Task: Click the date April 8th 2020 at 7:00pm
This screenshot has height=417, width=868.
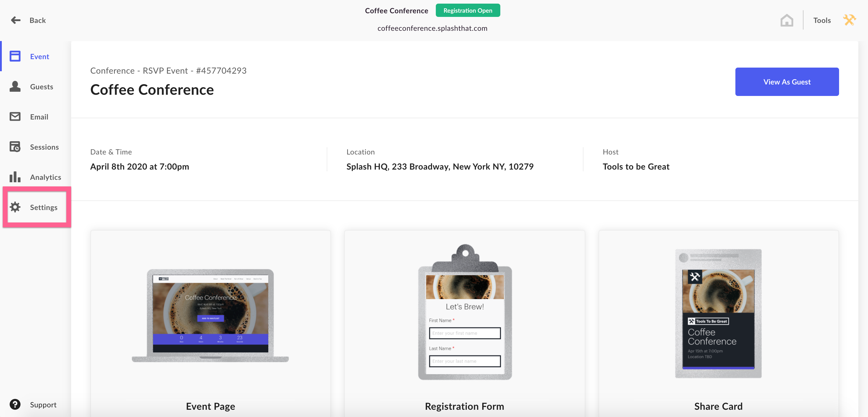Action: tap(140, 167)
